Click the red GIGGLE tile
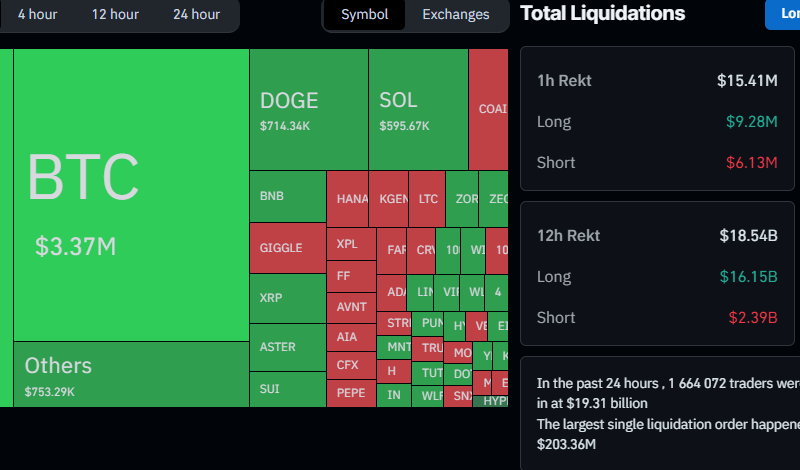The image size is (800, 470). (x=287, y=248)
